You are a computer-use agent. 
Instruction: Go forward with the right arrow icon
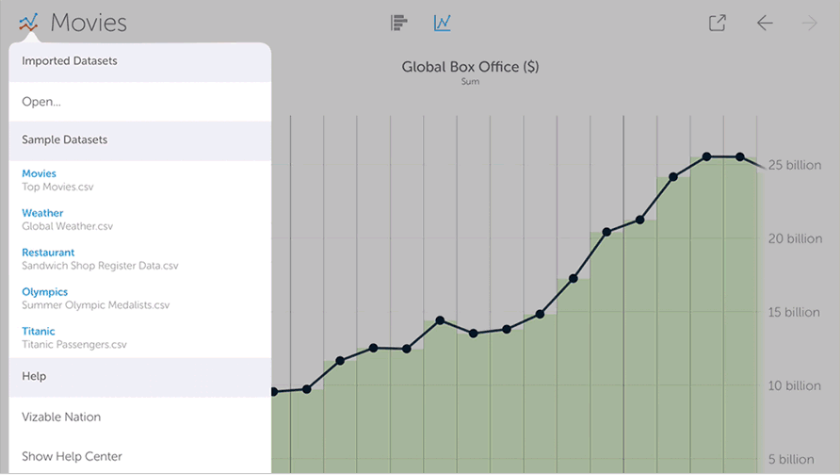point(809,23)
